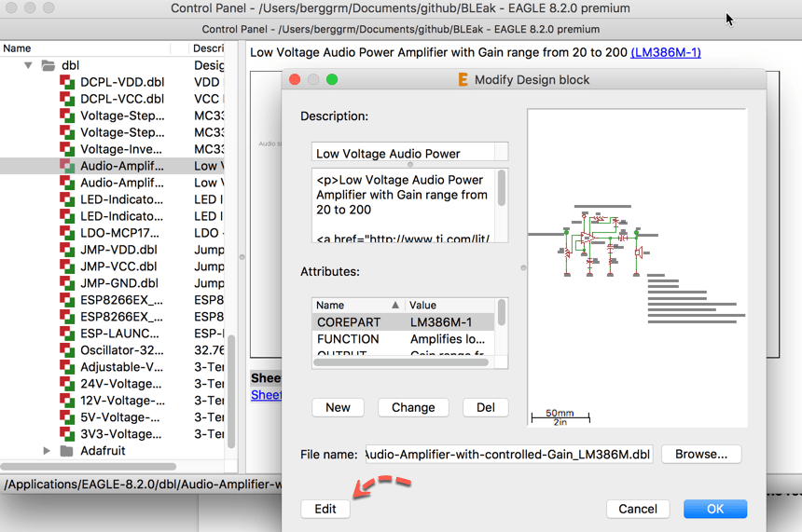Image resolution: width=802 pixels, height=532 pixels.
Task: Click the Adjustable-V... design block icon
Action: (x=67, y=367)
